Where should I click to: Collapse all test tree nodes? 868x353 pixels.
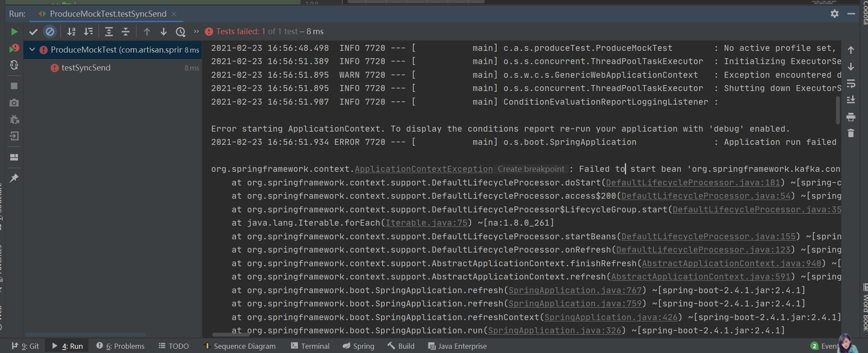coord(126,32)
